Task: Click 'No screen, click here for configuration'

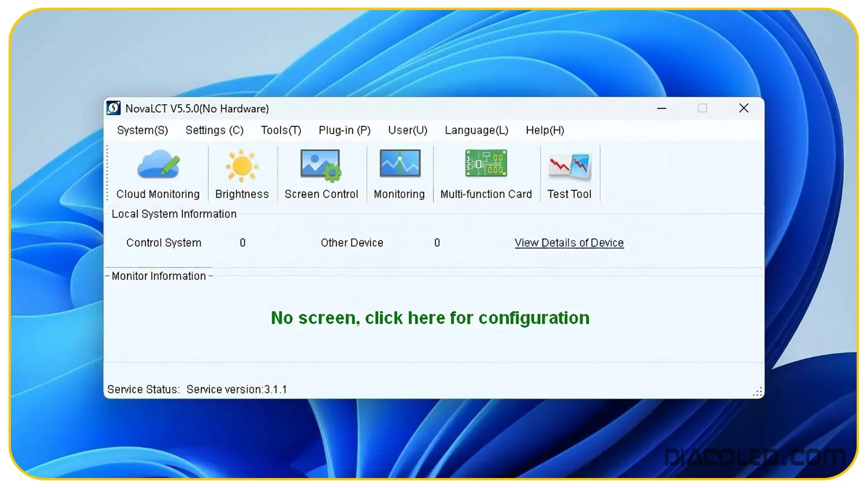Action: tap(430, 318)
